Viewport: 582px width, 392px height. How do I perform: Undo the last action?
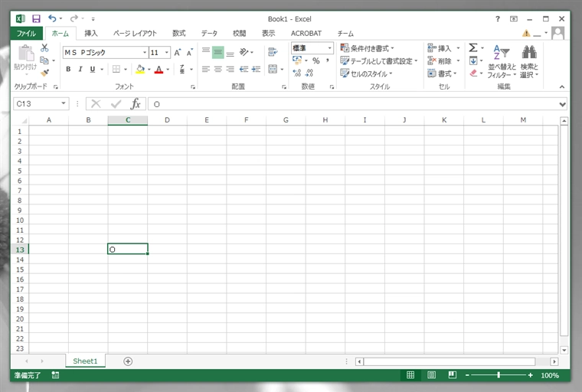(52, 18)
